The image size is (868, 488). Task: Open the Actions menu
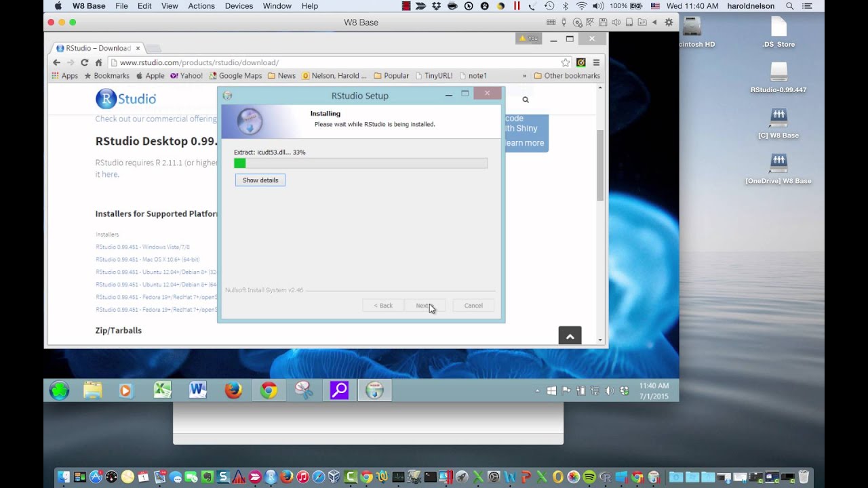click(201, 6)
